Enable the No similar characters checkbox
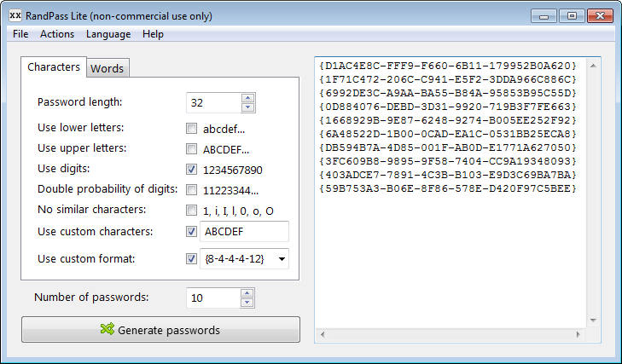The height and width of the screenshot is (364, 622). click(191, 211)
